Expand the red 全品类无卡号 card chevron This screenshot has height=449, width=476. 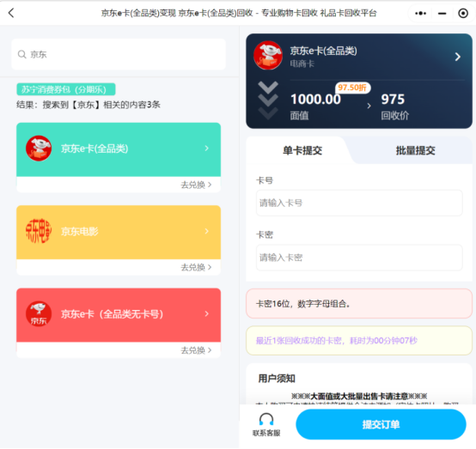207,313
